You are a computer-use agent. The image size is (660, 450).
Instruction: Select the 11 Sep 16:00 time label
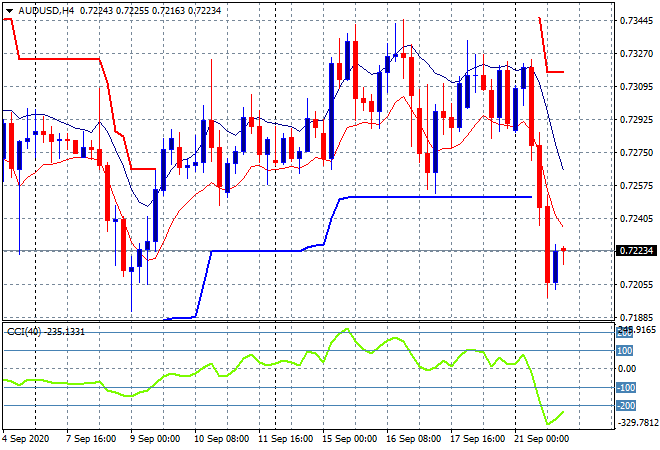[x=285, y=439]
